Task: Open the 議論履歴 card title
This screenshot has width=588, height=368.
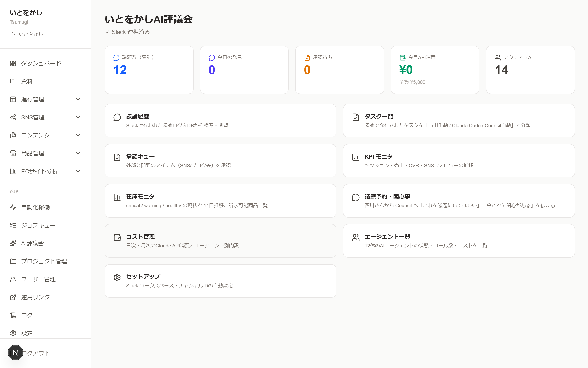Action: click(138, 117)
